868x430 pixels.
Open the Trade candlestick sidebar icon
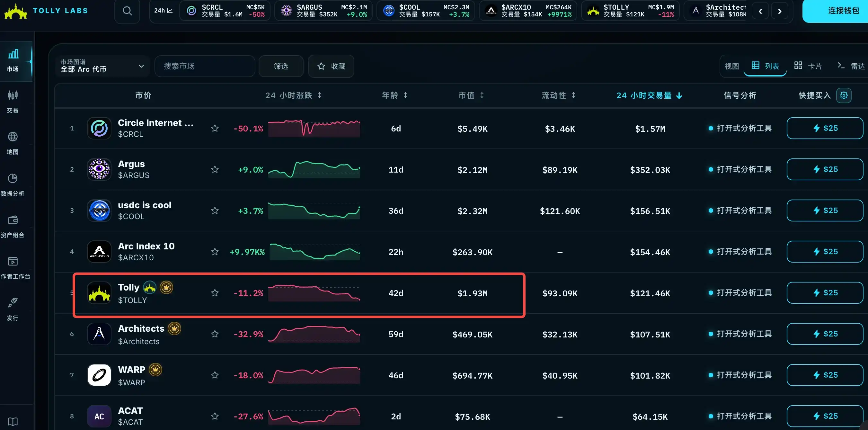(x=13, y=102)
